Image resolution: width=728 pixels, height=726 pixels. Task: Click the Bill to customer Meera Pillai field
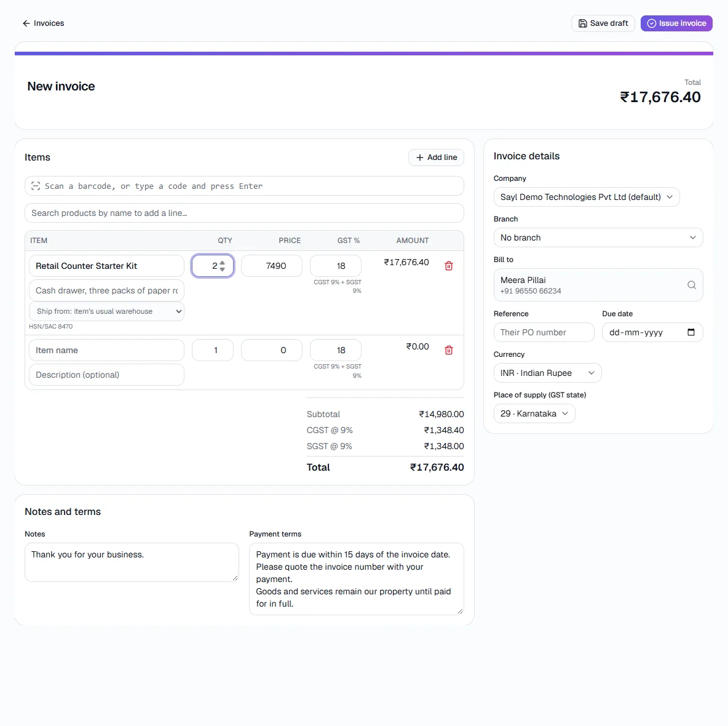point(598,285)
